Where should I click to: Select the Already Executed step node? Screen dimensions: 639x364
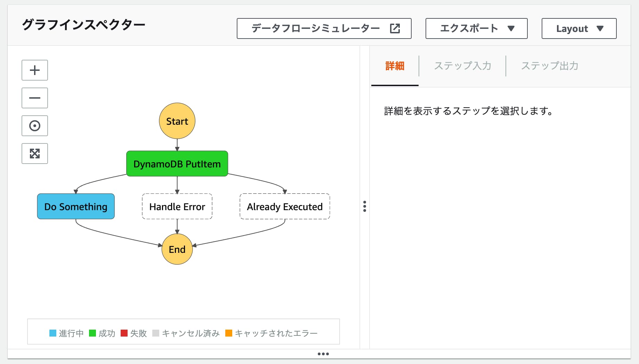[x=284, y=206]
